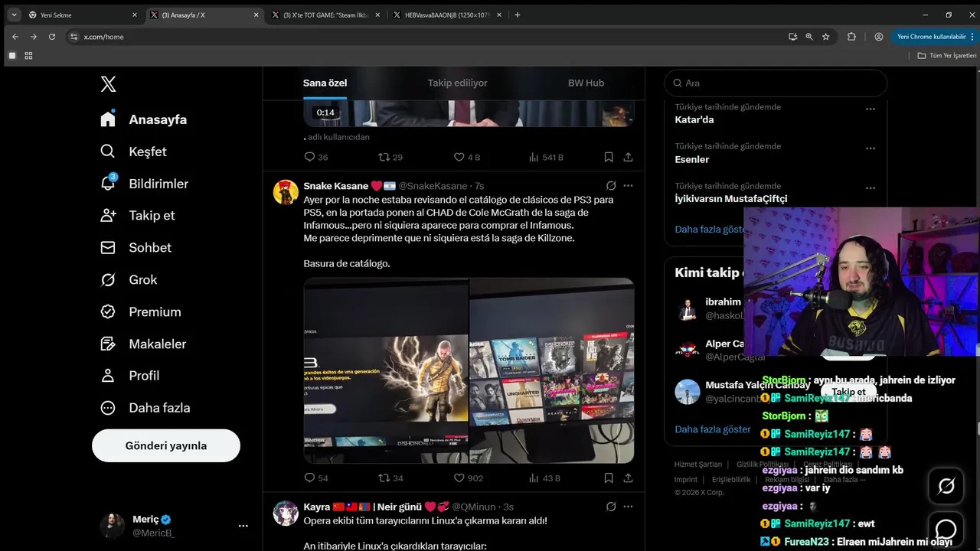Open more options on Snake Kasane post
The width and height of the screenshot is (980, 551).
click(x=629, y=186)
